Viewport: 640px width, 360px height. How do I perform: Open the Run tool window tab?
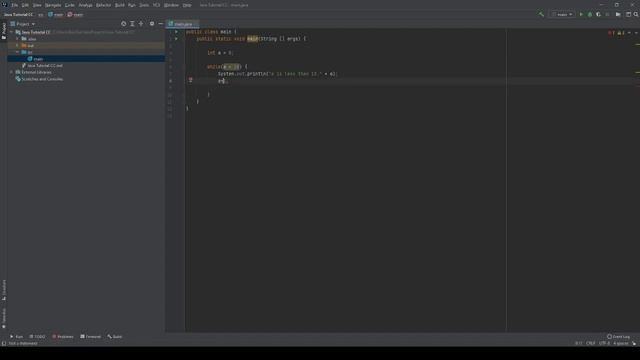[x=16, y=337]
